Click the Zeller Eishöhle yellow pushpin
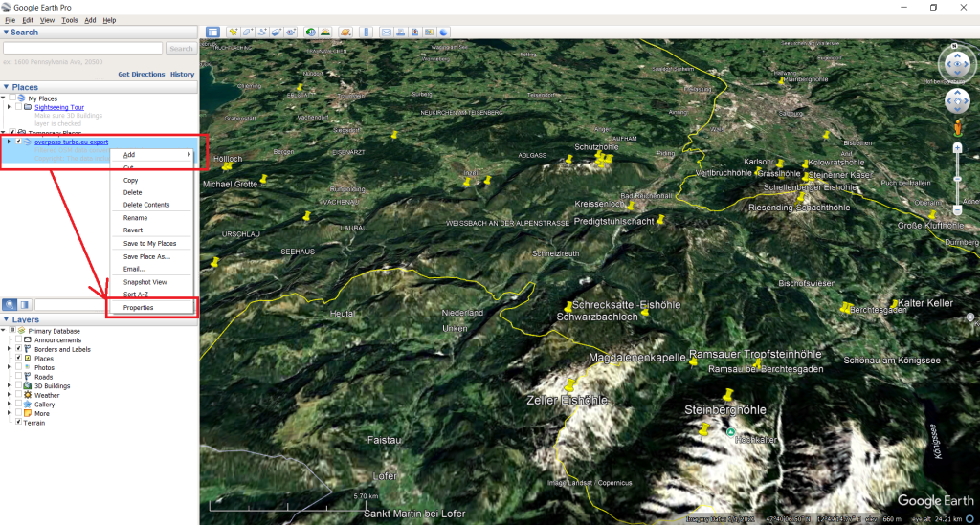 tap(570, 384)
